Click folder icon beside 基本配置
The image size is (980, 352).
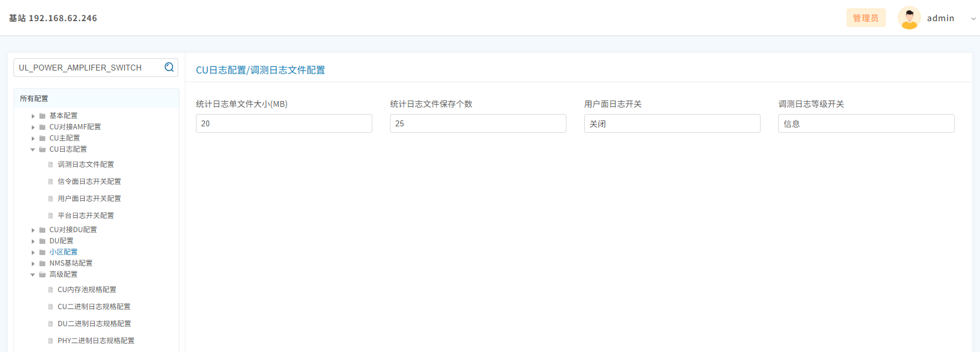click(42, 116)
